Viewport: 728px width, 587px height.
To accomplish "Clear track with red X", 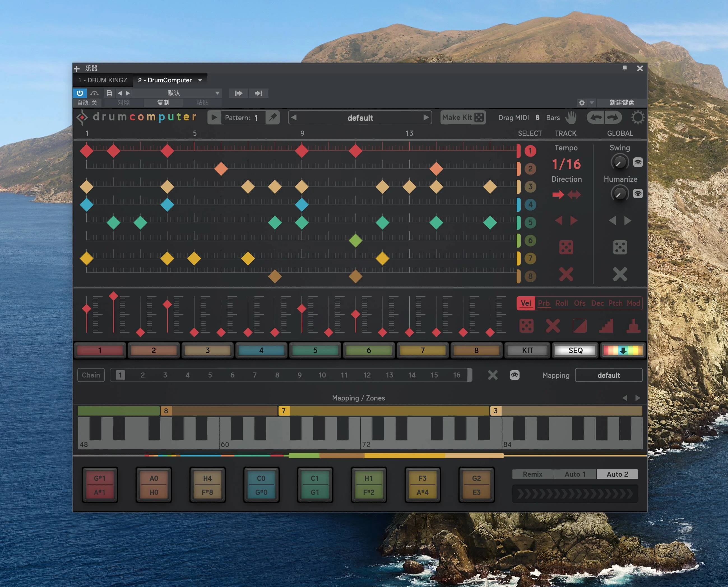I will pos(566,274).
